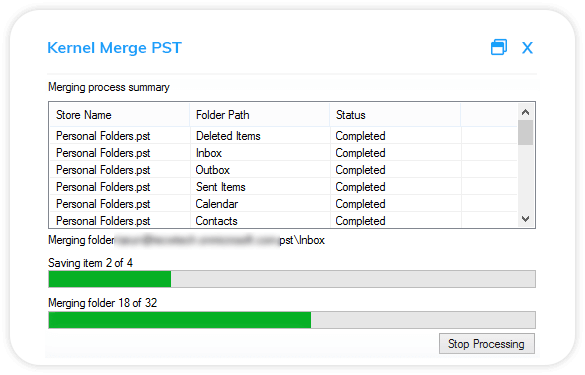Screen dimensions: 585x375
Task: Click the Store Name column header
Action: (119, 115)
